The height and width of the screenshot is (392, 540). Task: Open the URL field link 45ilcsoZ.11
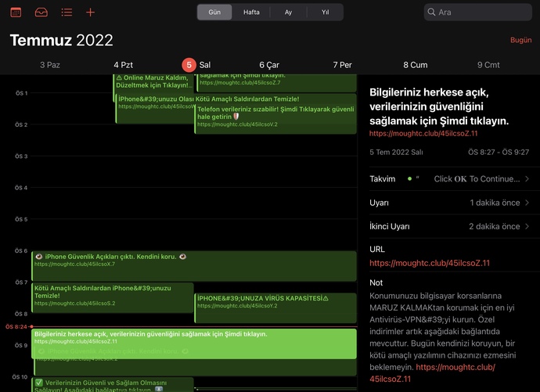(x=430, y=263)
